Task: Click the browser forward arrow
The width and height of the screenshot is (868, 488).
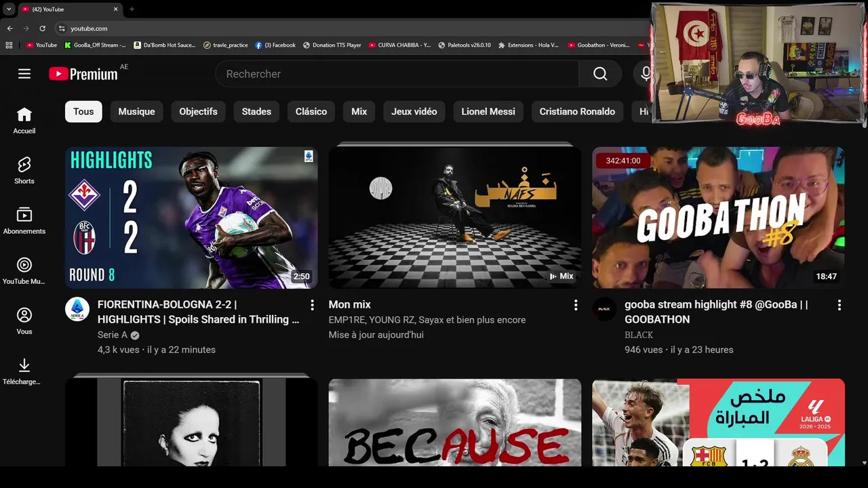Action: coord(26,28)
